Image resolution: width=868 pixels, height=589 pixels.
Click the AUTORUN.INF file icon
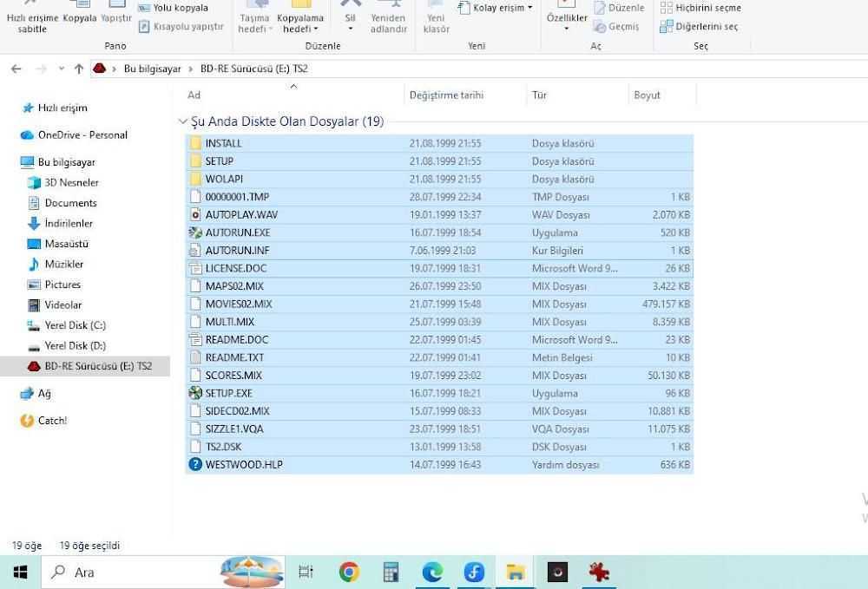tap(194, 251)
